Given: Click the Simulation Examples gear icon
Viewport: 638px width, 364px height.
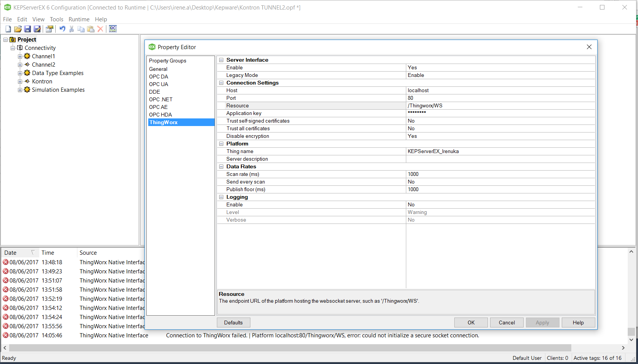Looking at the screenshot, I should tap(27, 90).
